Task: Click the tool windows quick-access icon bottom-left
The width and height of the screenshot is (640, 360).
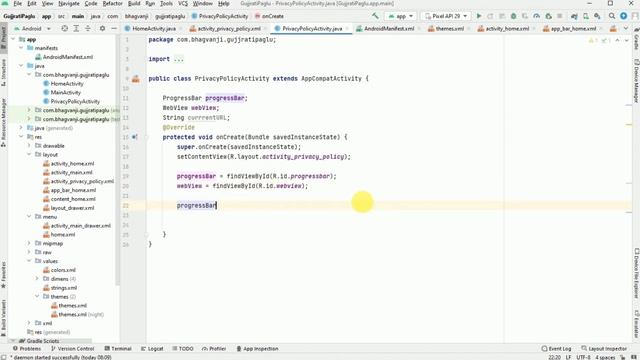Action: 4,357
